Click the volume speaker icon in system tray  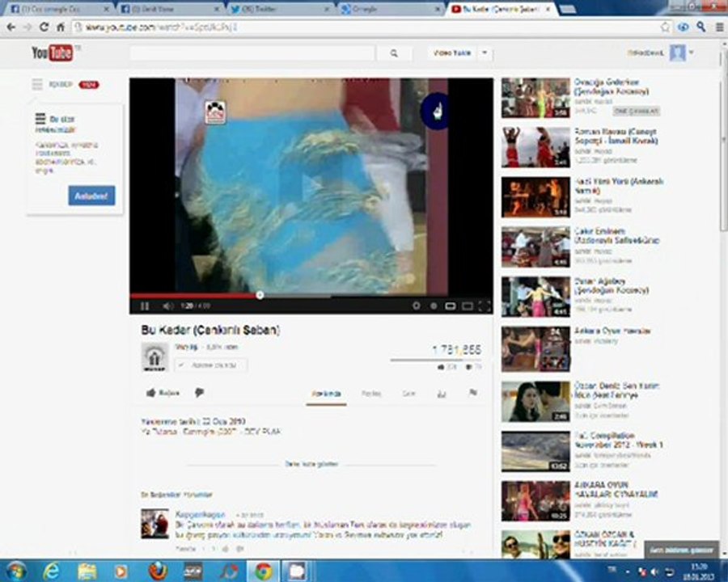(x=654, y=571)
